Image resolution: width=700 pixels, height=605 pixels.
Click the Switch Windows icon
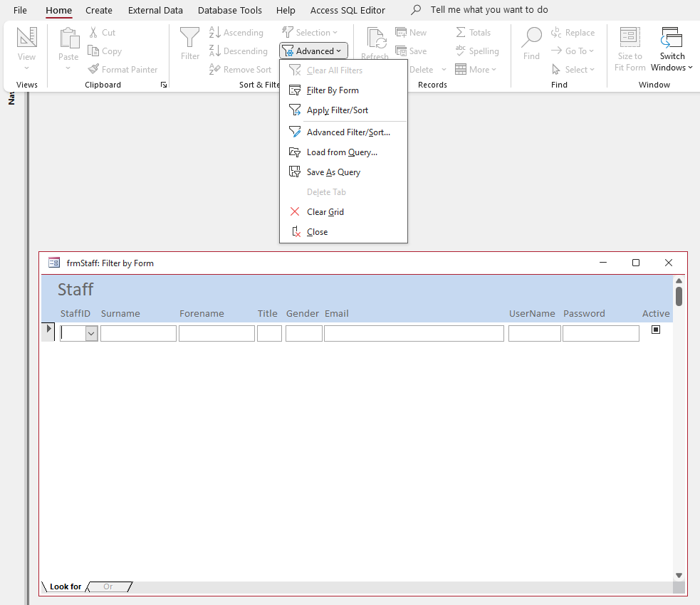(x=672, y=38)
